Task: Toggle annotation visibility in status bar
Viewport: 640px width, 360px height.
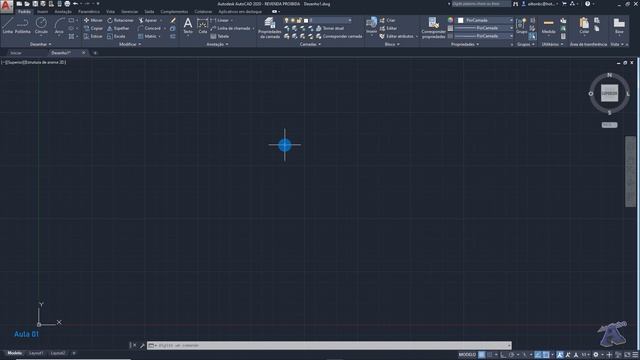Action: click(x=560, y=355)
